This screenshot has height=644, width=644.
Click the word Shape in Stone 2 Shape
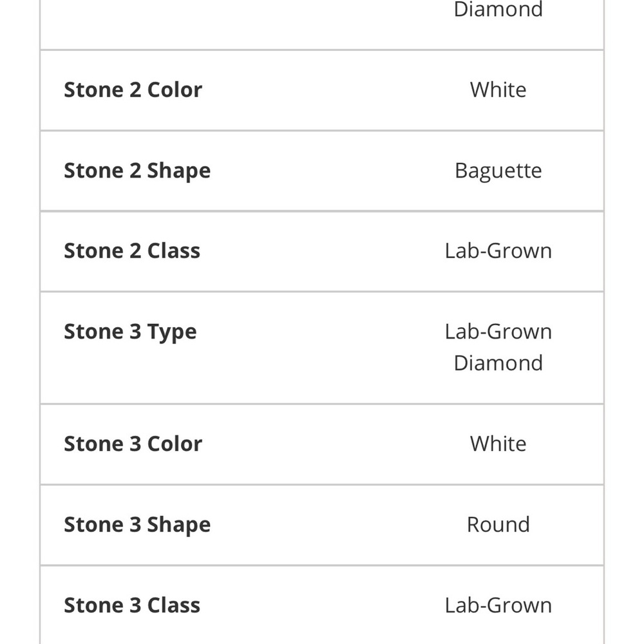[178, 171]
